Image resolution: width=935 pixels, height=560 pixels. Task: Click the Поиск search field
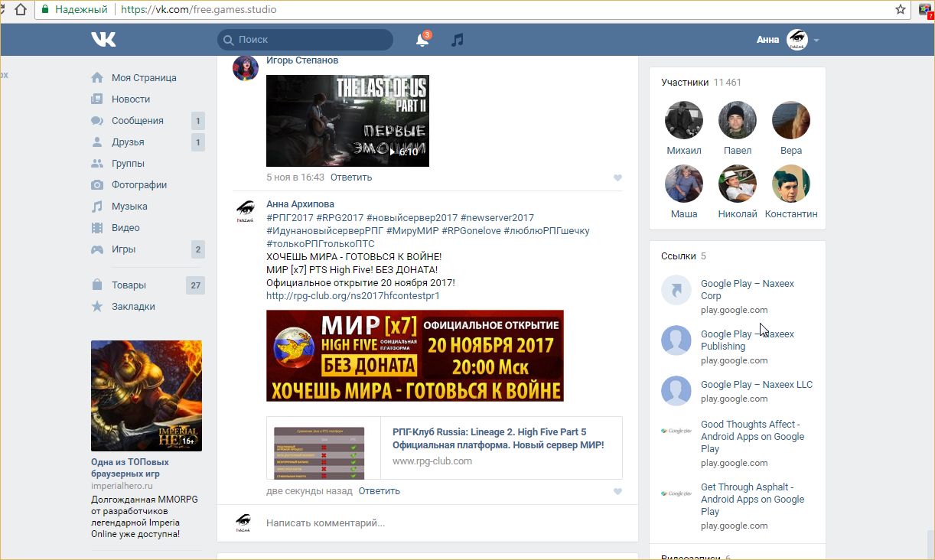coord(306,40)
